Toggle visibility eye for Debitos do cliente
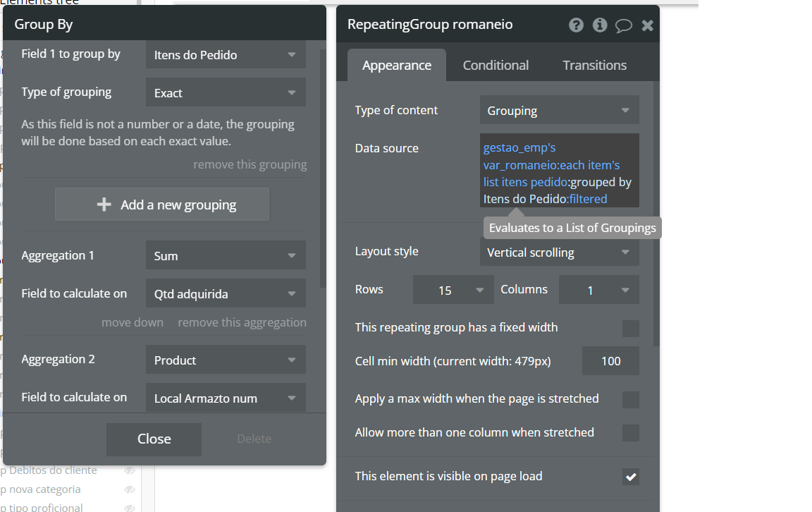The image size is (812, 512). 130,470
